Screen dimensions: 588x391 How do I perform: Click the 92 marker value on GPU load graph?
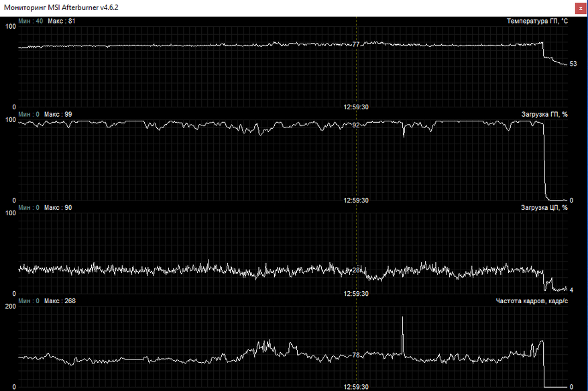click(x=356, y=125)
